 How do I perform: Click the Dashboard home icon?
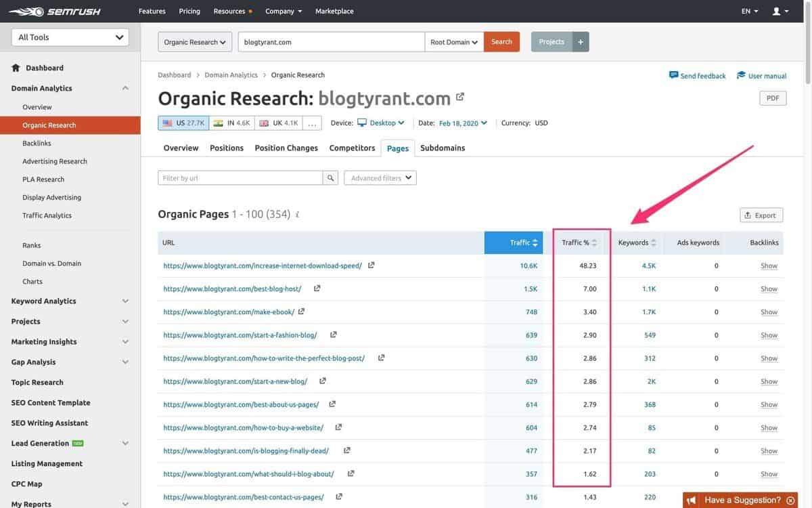point(16,68)
